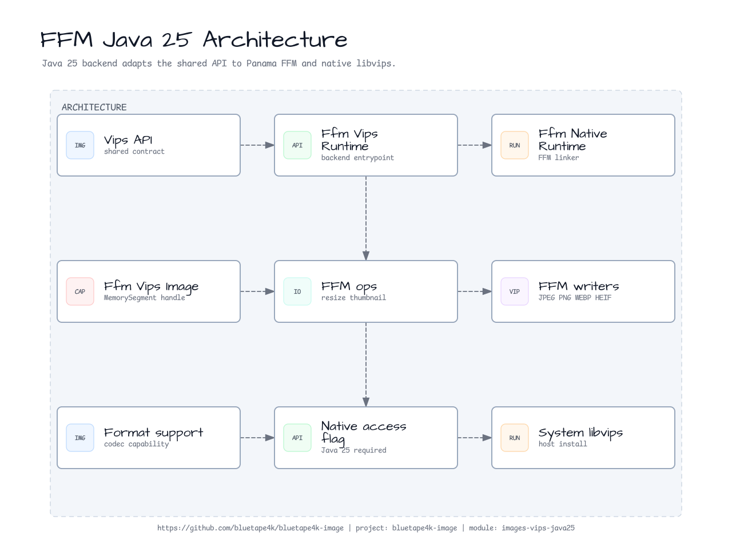Select the VIP badge on FFM writers
The image size is (732, 560).
[515, 291]
